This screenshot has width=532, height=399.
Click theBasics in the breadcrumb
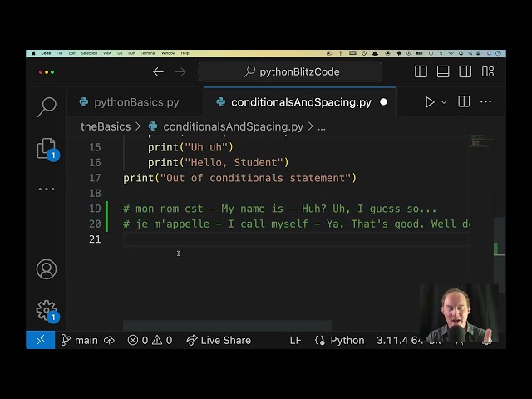tap(106, 126)
